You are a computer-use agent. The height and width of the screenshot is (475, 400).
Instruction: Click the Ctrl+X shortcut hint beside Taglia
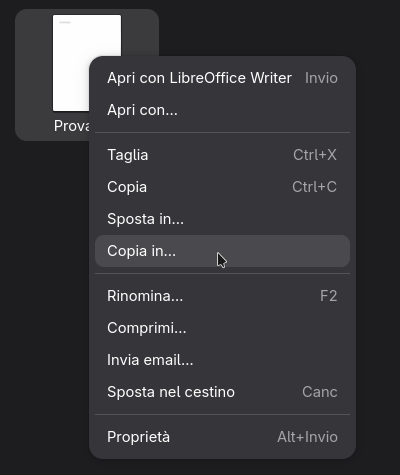tap(315, 155)
